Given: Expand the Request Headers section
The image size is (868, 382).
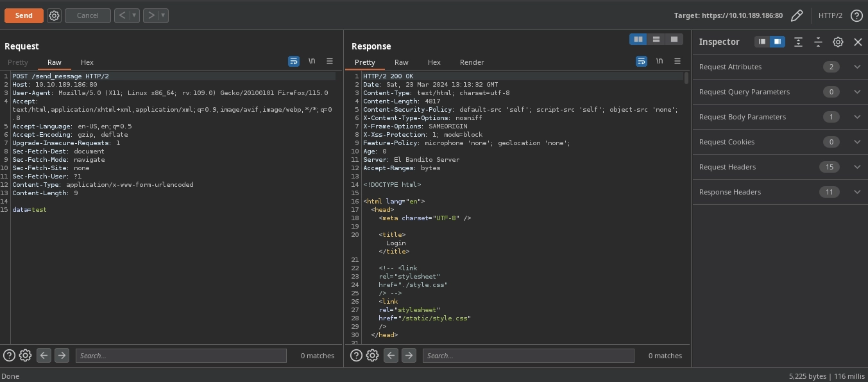Looking at the screenshot, I should [x=857, y=167].
